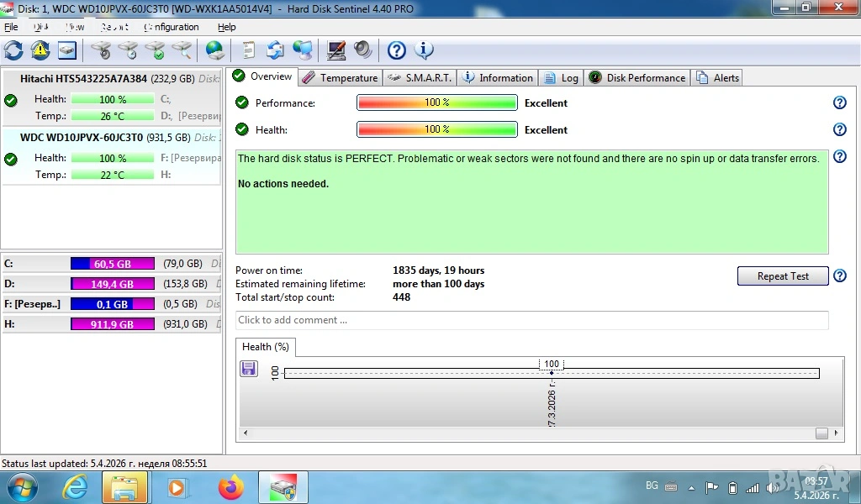Click the 'Click to add comment' field
The width and height of the screenshot is (861, 504).
(531, 320)
